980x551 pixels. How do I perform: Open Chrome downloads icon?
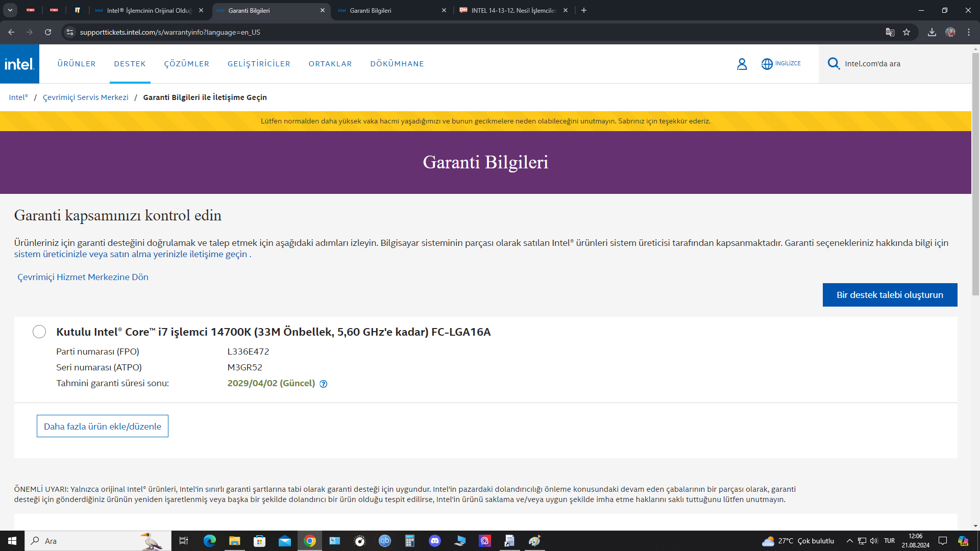pyautogui.click(x=932, y=32)
